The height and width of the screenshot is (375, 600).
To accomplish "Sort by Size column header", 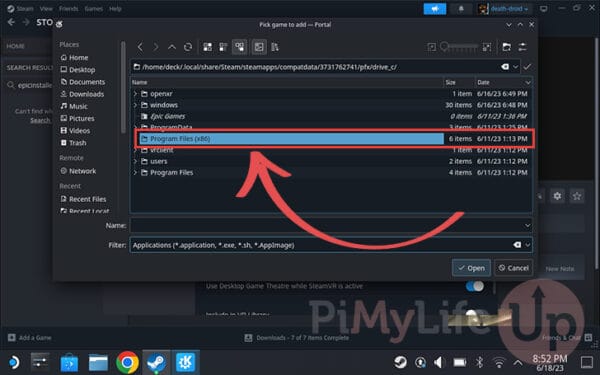I will pos(458,82).
